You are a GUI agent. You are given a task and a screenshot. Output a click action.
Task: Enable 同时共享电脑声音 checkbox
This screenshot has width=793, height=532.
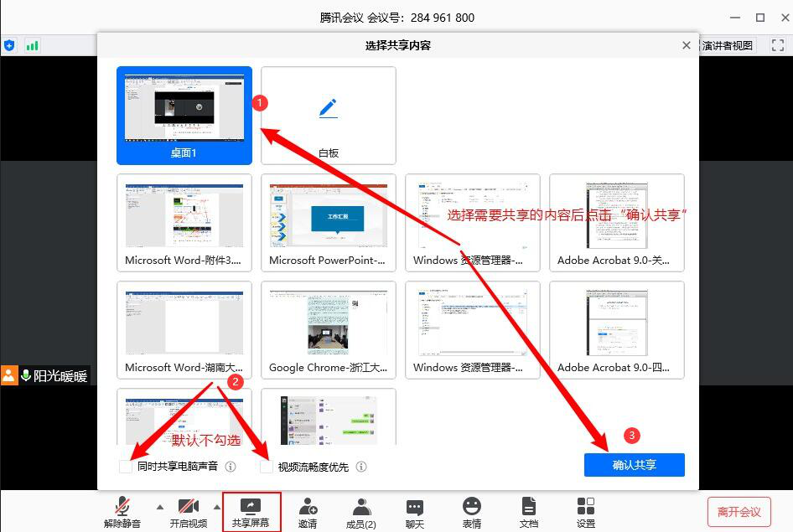(x=126, y=467)
